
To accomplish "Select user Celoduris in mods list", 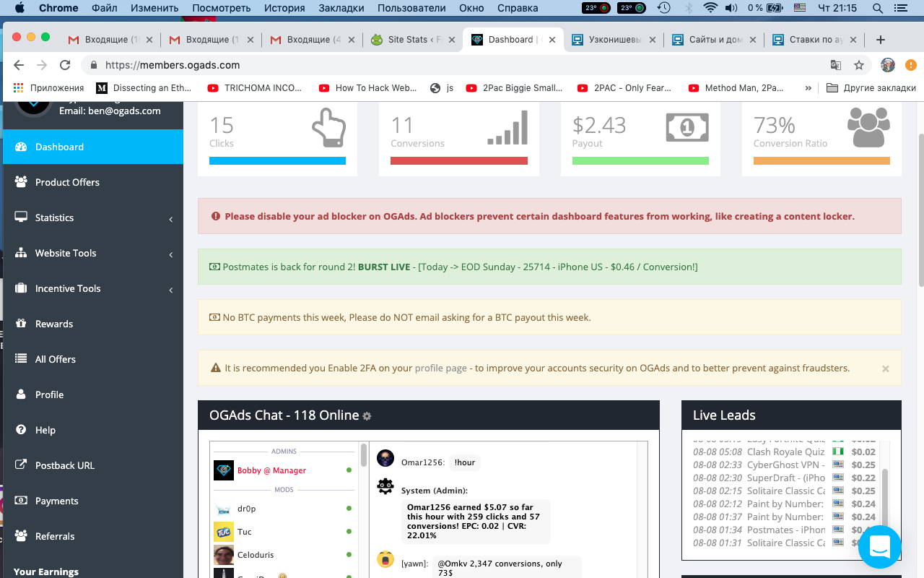I will [x=256, y=555].
